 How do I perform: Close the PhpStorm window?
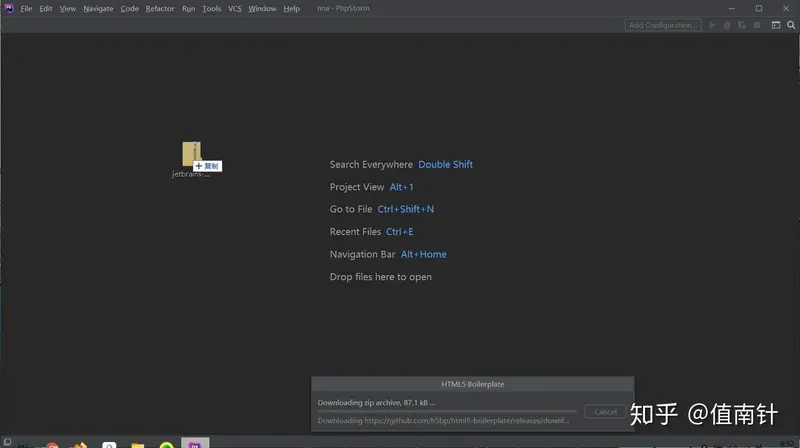click(786, 9)
